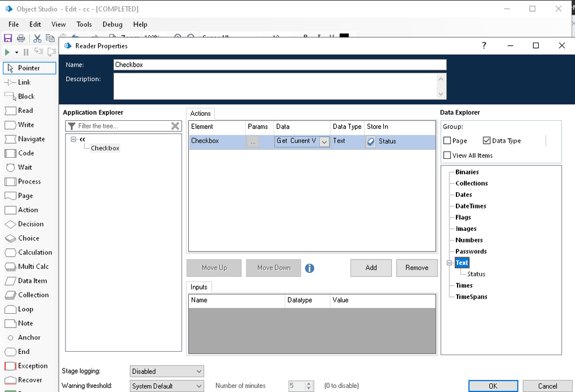Viewport: 575px width, 392px height.
Task: Click the Cancel button
Action: coord(547,386)
